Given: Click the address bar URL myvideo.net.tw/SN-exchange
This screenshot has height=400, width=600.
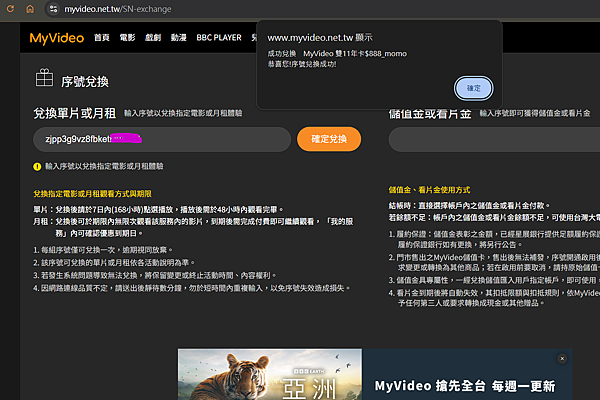Looking at the screenshot, I should coord(117,9).
